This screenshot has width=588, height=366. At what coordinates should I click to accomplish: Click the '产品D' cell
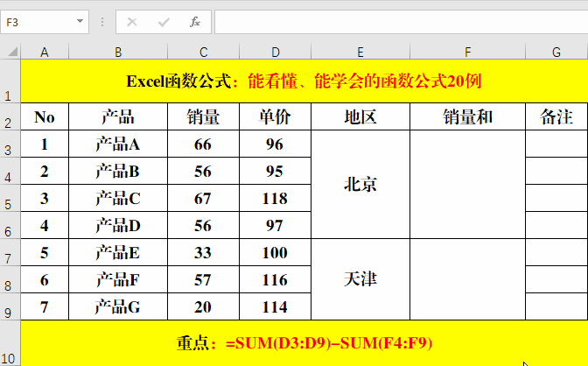tap(118, 225)
